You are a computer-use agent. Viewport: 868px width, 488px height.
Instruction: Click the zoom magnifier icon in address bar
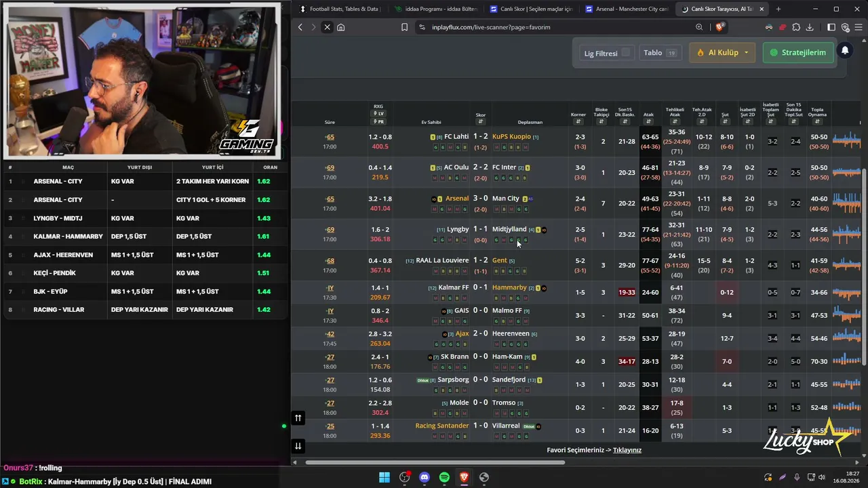pos(699,27)
